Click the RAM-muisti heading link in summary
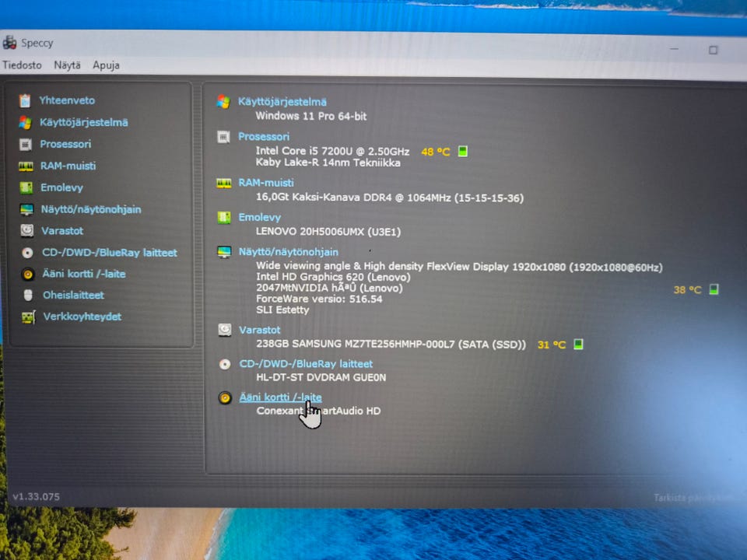This screenshot has width=747, height=560. [x=266, y=183]
